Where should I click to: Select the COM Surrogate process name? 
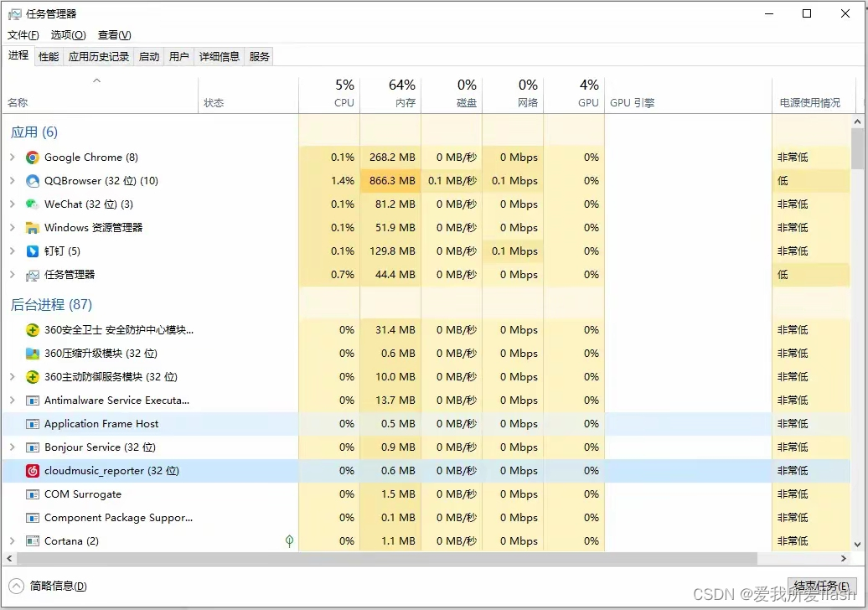[x=83, y=494]
